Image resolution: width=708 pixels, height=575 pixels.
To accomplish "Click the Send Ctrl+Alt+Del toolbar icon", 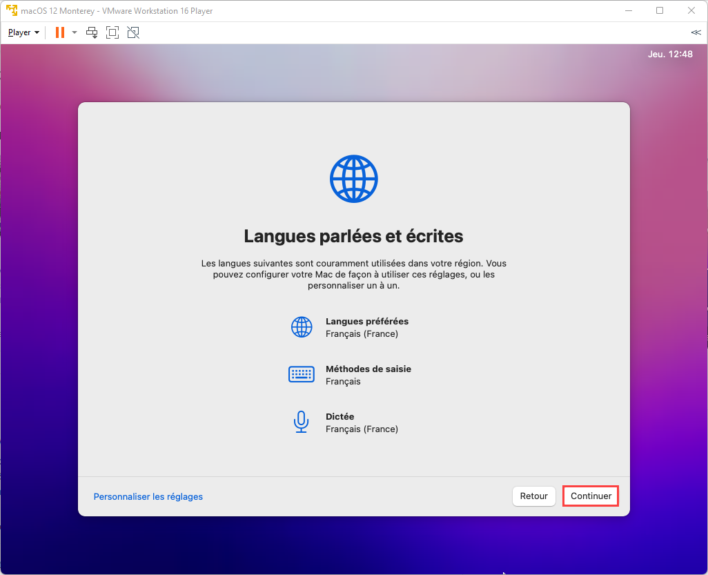I will [92, 33].
